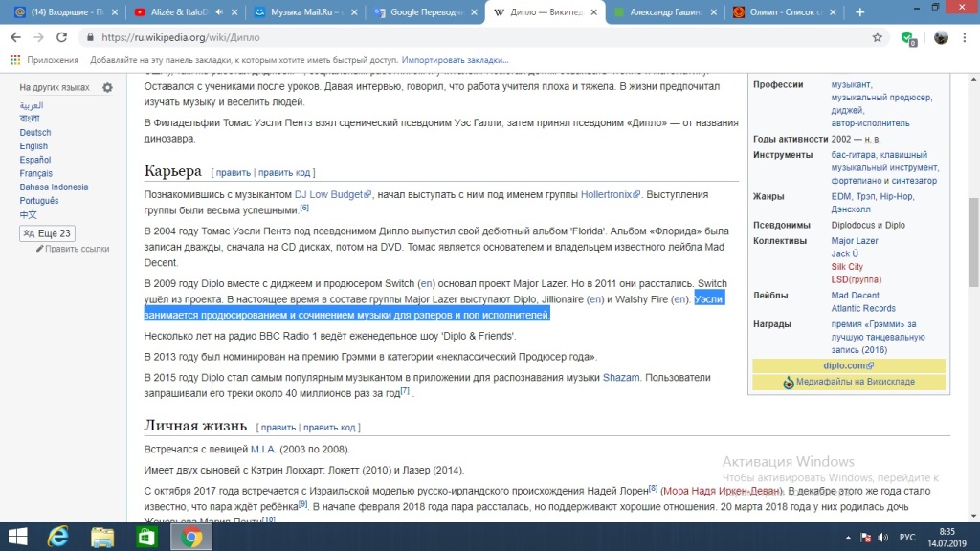
Task: Click the flag notification tray icon
Action: 865,538
